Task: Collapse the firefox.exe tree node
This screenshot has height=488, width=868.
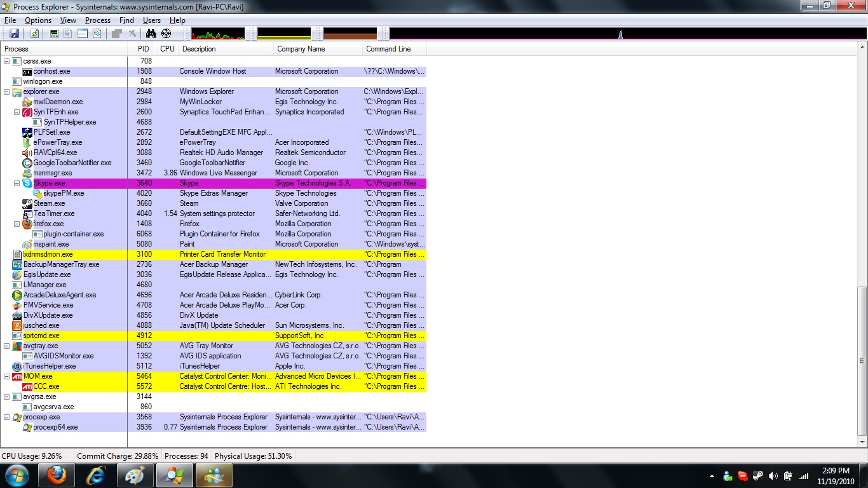Action: point(17,224)
